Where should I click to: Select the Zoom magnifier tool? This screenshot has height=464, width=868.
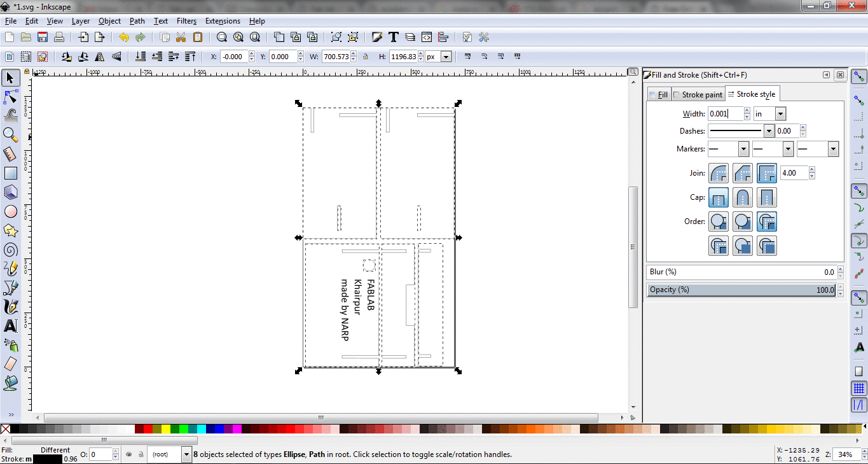pyautogui.click(x=10, y=135)
